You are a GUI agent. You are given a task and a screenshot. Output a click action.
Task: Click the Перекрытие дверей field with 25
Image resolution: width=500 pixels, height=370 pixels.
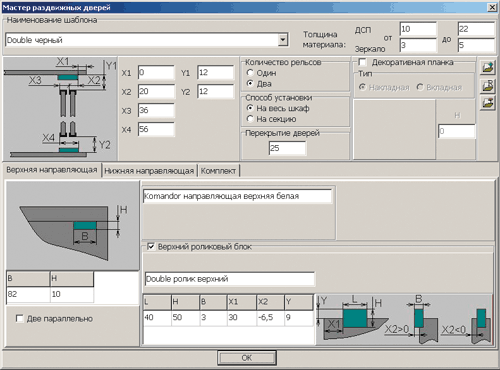tap(287, 148)
